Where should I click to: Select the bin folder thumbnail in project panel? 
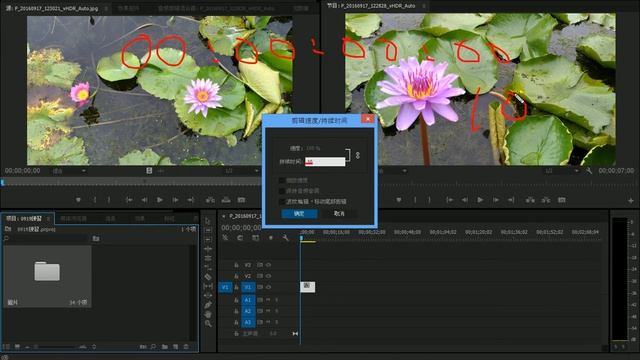click(x=47, y=276)
